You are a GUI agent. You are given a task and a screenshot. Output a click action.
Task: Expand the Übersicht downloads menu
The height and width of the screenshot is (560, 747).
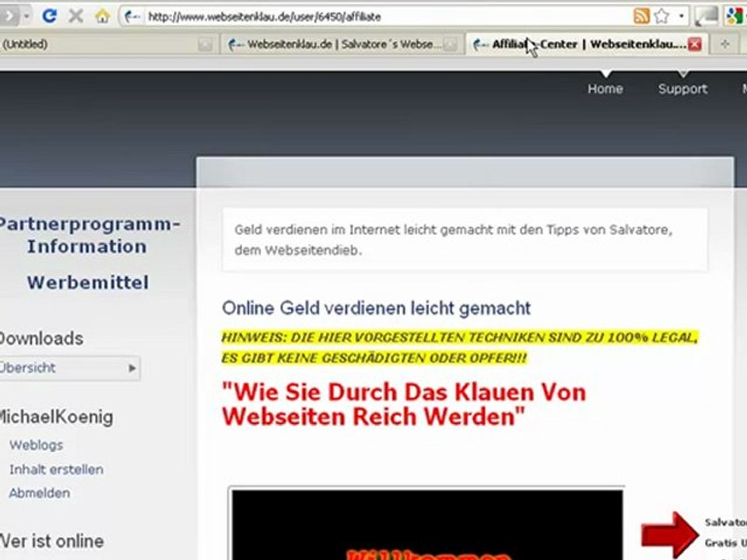coord(68,368)
